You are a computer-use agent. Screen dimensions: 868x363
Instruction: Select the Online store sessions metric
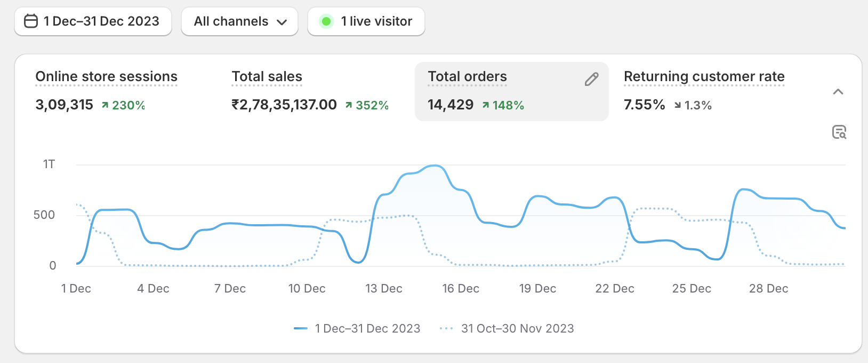[x=106, y=77]
